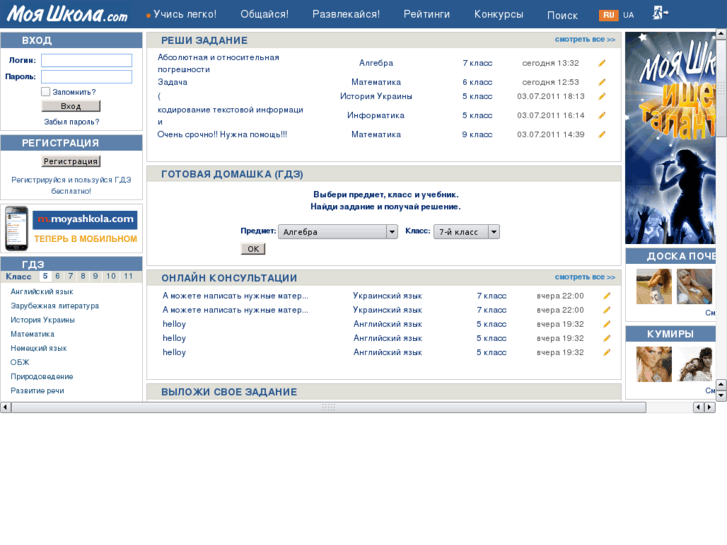Click the Логин input field
The image size is (727, 545).
click(87, 60)
